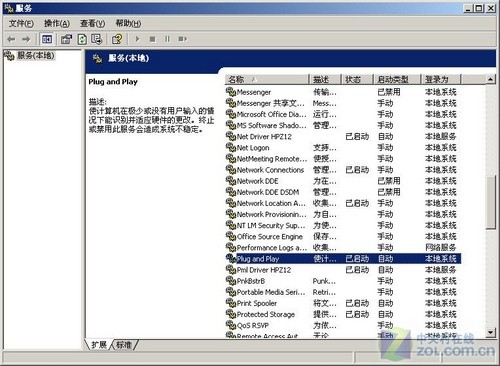Click the Refresh toolbar icon
500x366 pixels.
[82, 39]
